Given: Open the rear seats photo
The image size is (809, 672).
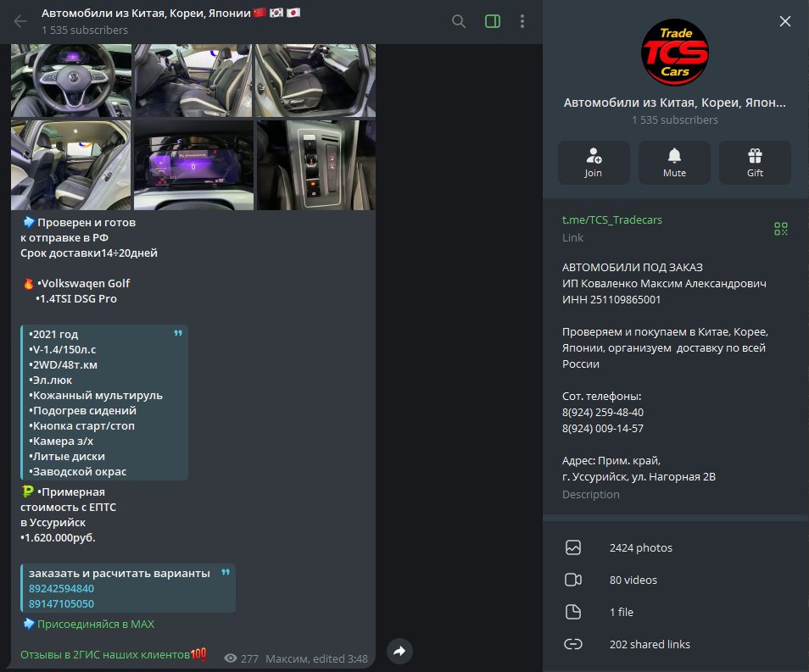Looking at the screenshot, I should point(71,165).
